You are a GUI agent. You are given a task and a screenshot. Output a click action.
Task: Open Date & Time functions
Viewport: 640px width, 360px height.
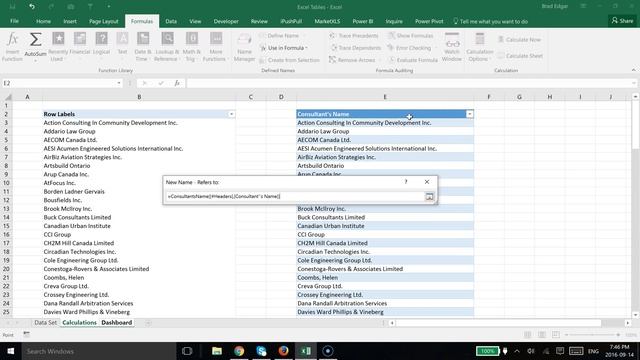point(143,47)
